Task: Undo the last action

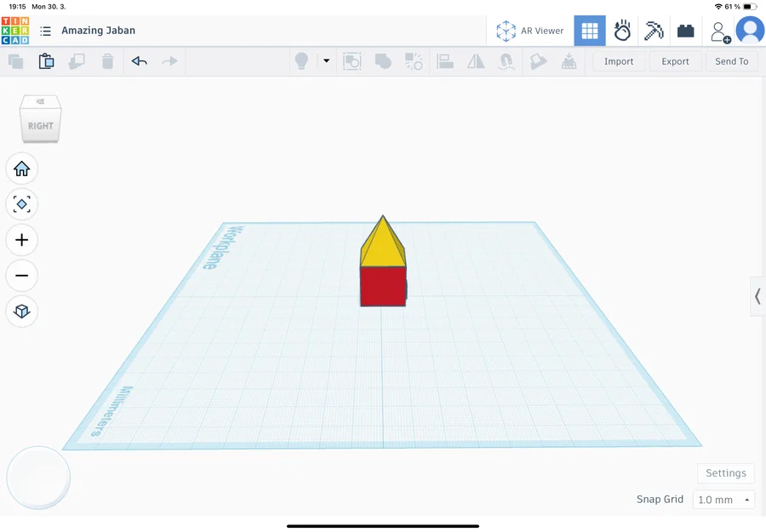Action: pos(139,60)
